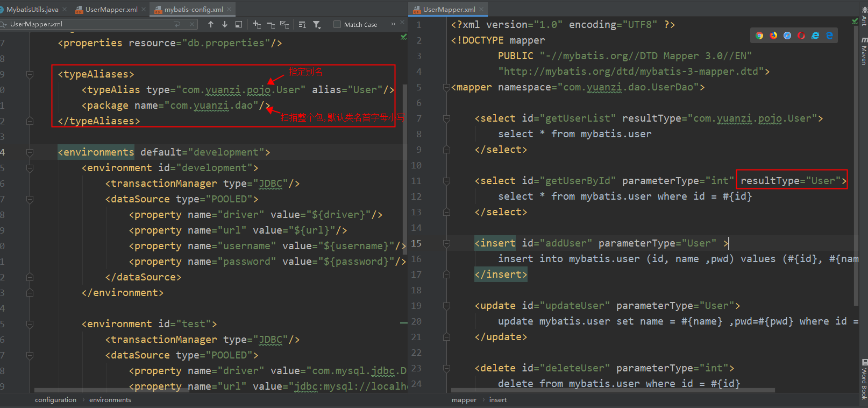Toggle multiline search mode icon
The image size is (868, 408).
point(302,24)
